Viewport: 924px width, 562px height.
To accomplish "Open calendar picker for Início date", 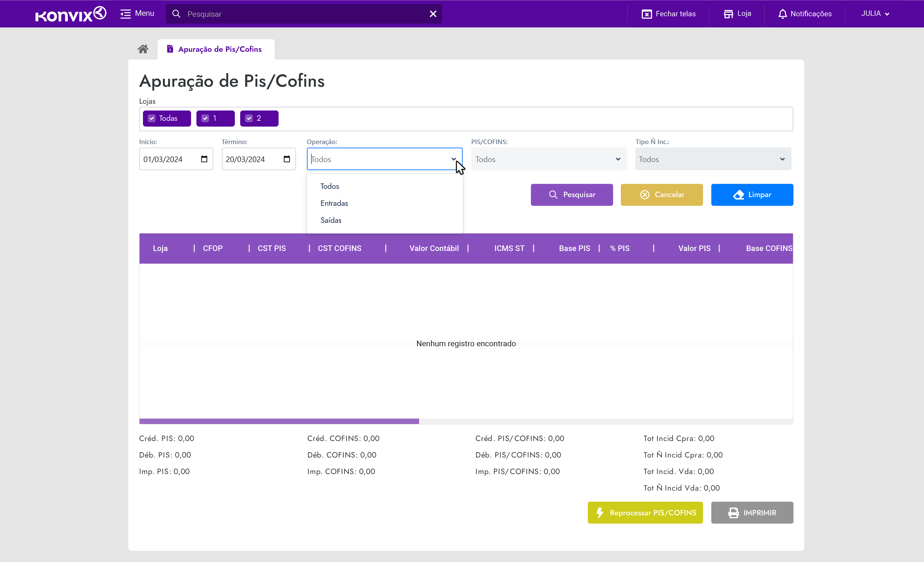I will pos(204,159).
